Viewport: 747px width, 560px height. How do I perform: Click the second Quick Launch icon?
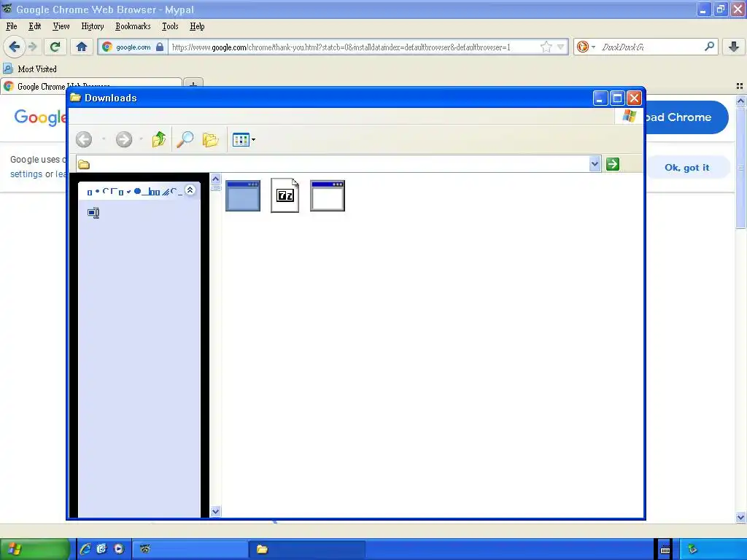click(x=102, y=549)
